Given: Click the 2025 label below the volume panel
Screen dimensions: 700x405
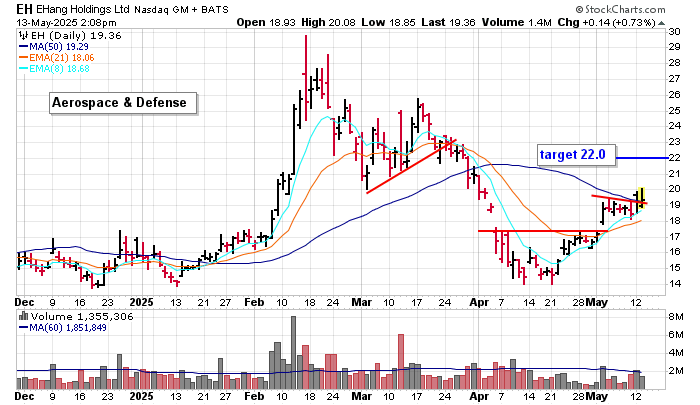Looking at the screenshot, I should coord(141,396).
